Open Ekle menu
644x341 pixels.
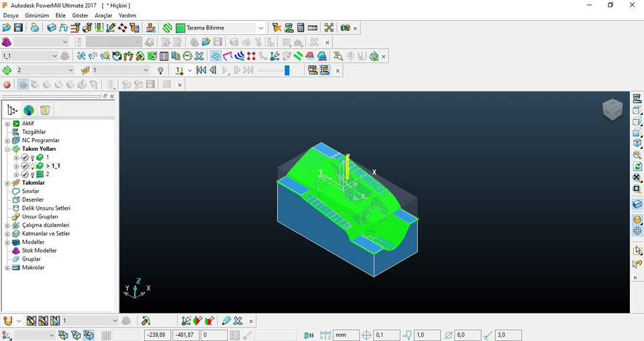tap(60, 15)
